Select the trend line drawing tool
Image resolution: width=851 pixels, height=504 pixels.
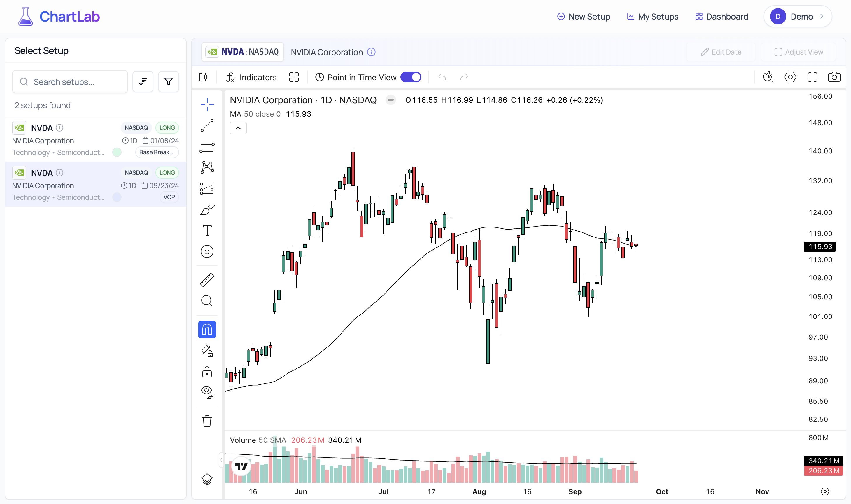207,125
